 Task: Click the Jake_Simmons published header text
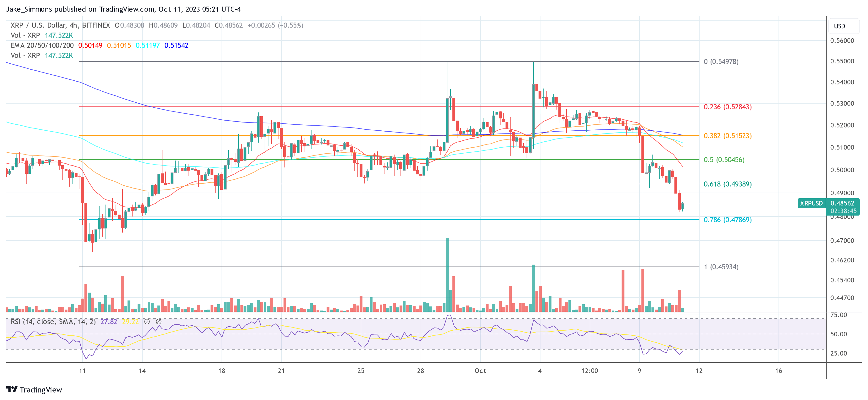tap(123, 9)
